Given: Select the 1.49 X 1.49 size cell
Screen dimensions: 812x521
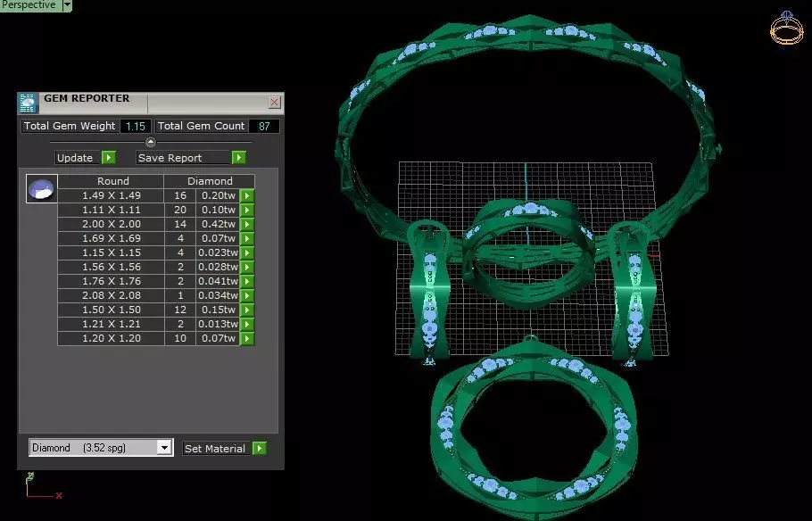Looking at the screenshot, I should (x=112, y=195).
